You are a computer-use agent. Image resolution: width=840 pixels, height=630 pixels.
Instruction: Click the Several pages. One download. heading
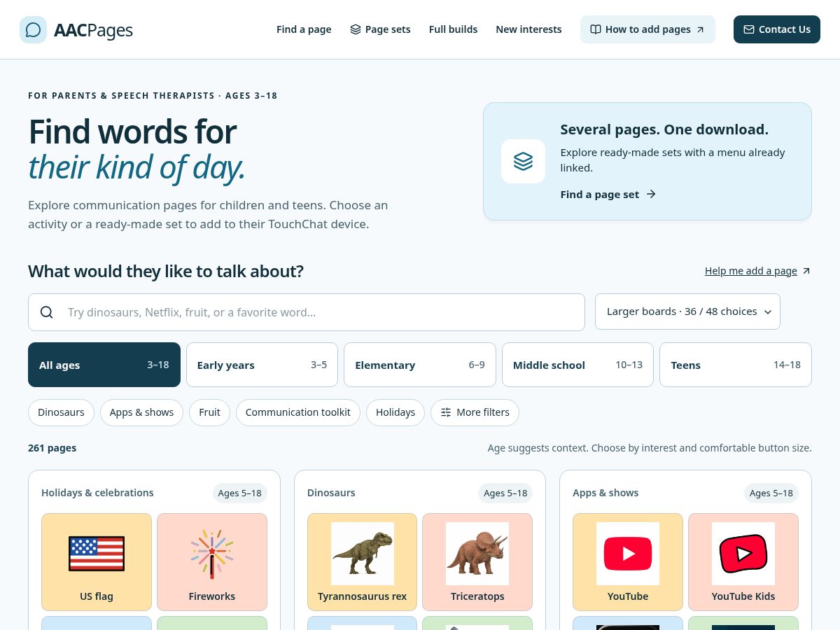[664, 129]
